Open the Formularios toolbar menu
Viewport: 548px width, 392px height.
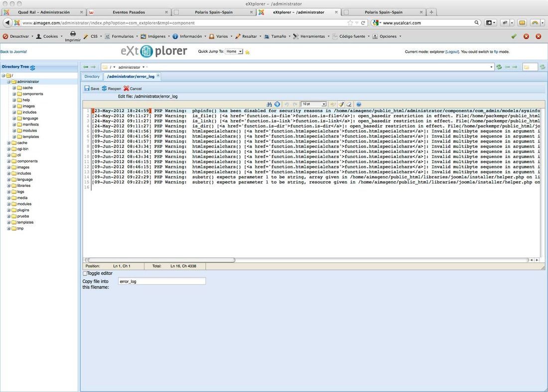[x=123, y=36]
